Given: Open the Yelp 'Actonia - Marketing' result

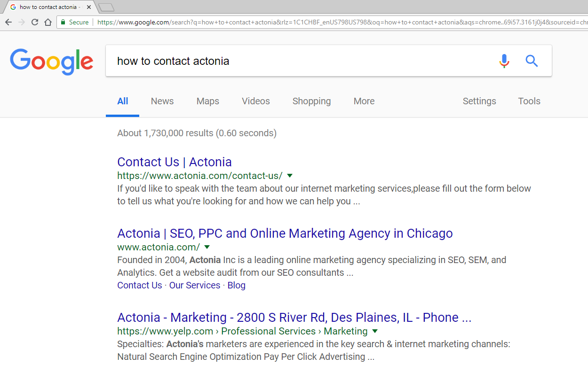Looking at the screenshot, I should pyautogui.click(x=294, y=317).
